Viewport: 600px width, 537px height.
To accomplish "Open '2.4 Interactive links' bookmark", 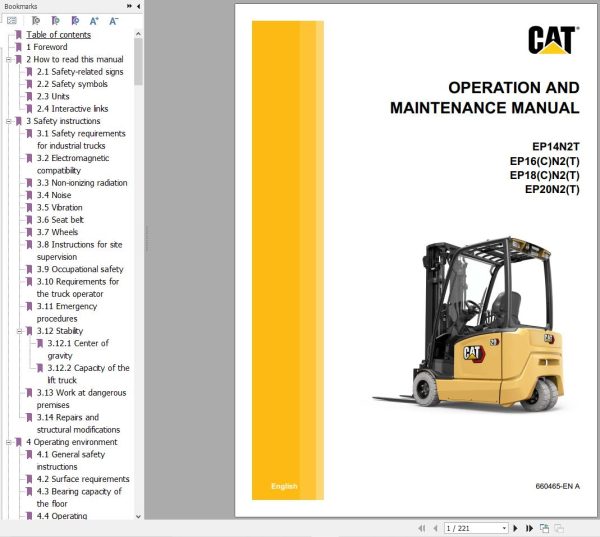I will click(72, 109).
